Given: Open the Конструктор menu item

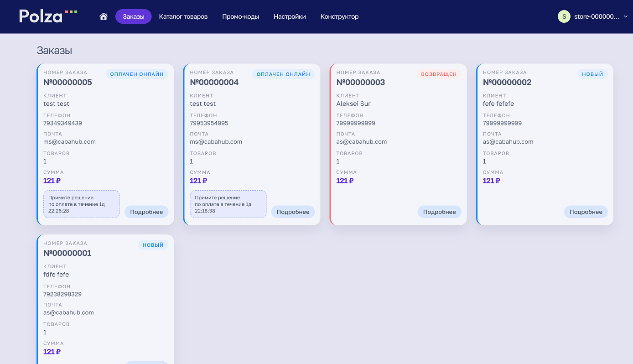Looking at the screenshot, I should tap(339, 16).
